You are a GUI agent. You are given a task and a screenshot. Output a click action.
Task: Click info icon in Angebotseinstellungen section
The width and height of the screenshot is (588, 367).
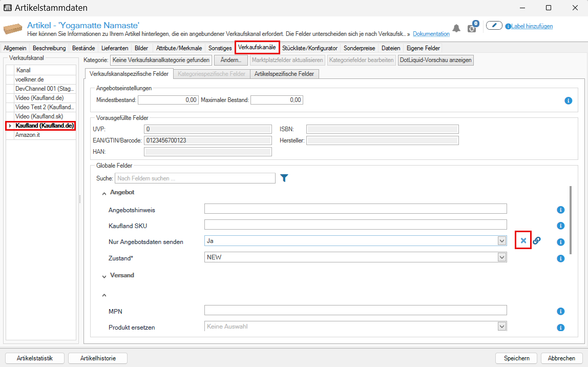click(568, 100)
